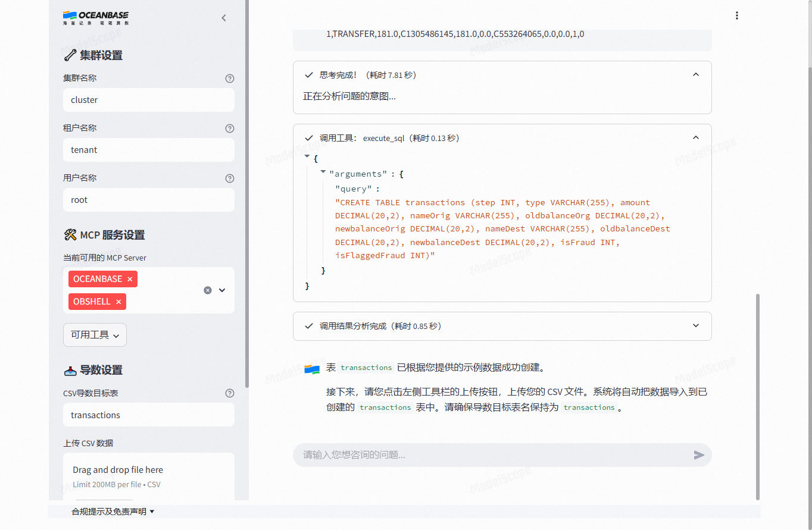Click the main chat vertical scrollbar
The width and height of the screenshot is (812, 530).
tap(758, 396)
